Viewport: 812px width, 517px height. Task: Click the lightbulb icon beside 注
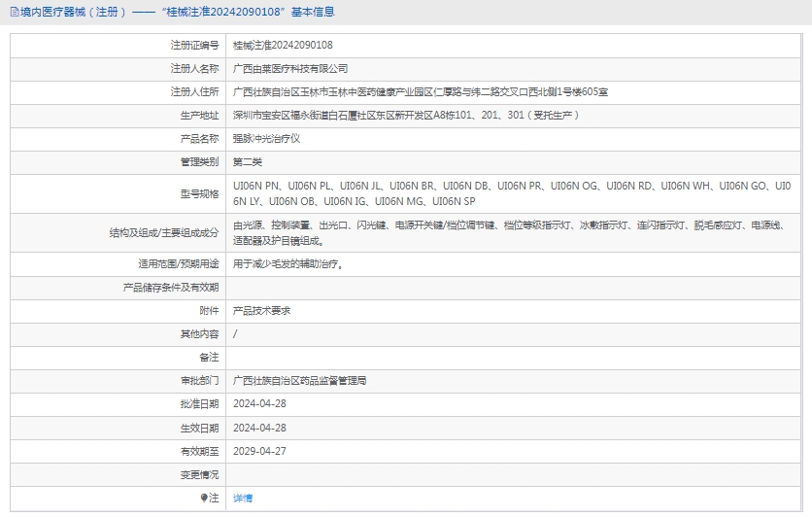tap(204, 498)
